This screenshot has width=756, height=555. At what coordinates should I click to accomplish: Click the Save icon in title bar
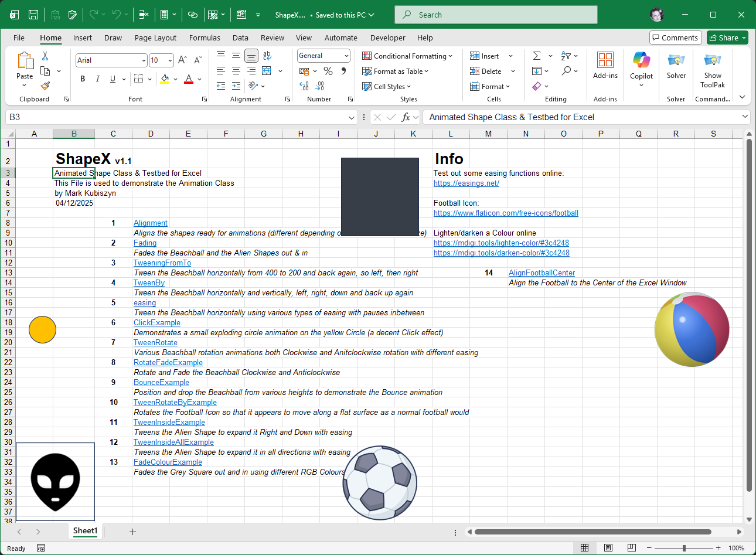pyautogui.click(x=33, y=15)
